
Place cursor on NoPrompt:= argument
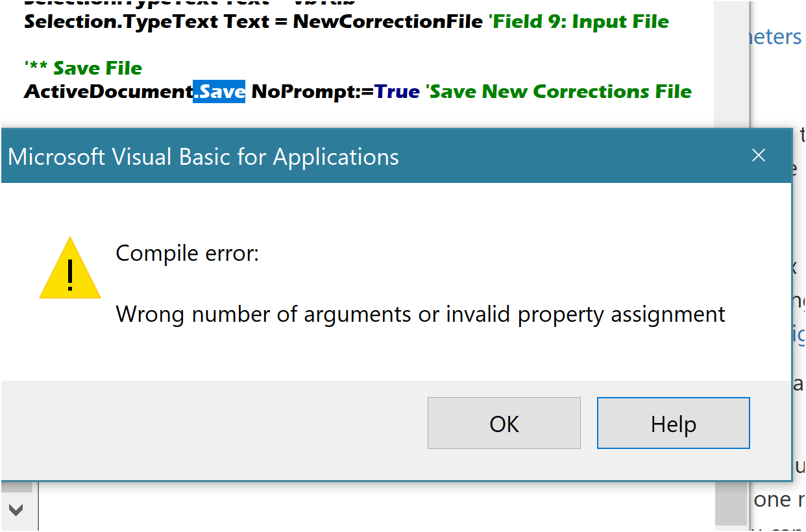click(x=313, y=92)
